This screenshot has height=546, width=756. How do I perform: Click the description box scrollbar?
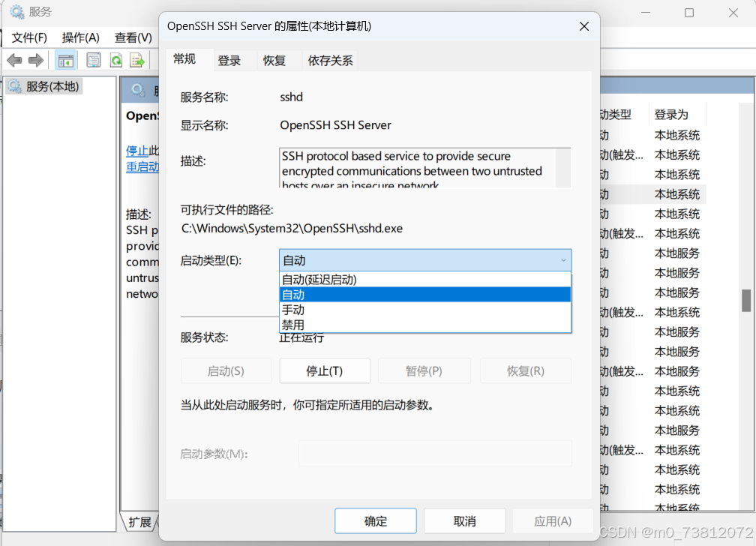click(x=562, y=168)
